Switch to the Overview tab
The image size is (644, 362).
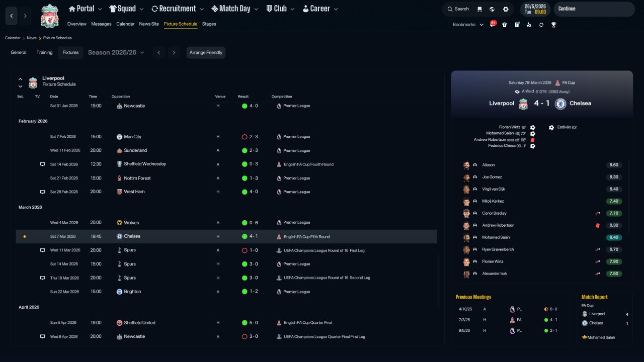point(77,24)
